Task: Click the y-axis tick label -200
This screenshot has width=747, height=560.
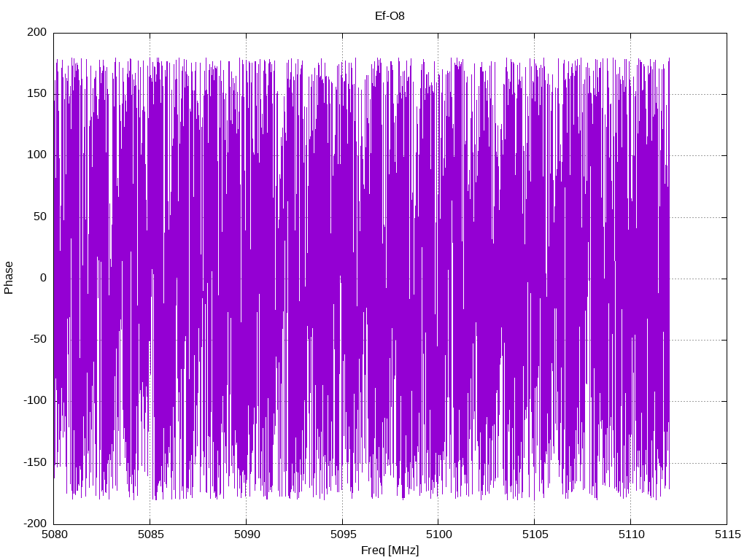Action: (x=35, y=524)
